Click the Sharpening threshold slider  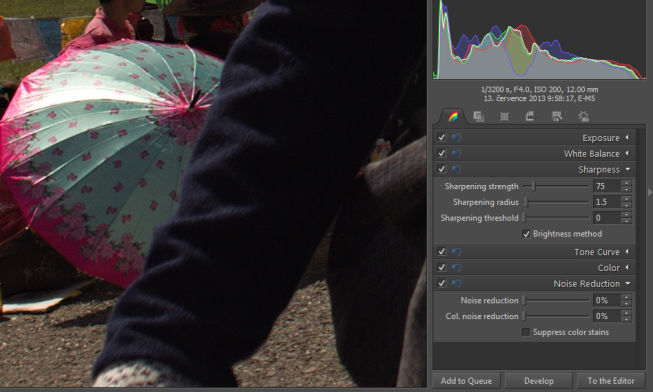pos(556,218)
